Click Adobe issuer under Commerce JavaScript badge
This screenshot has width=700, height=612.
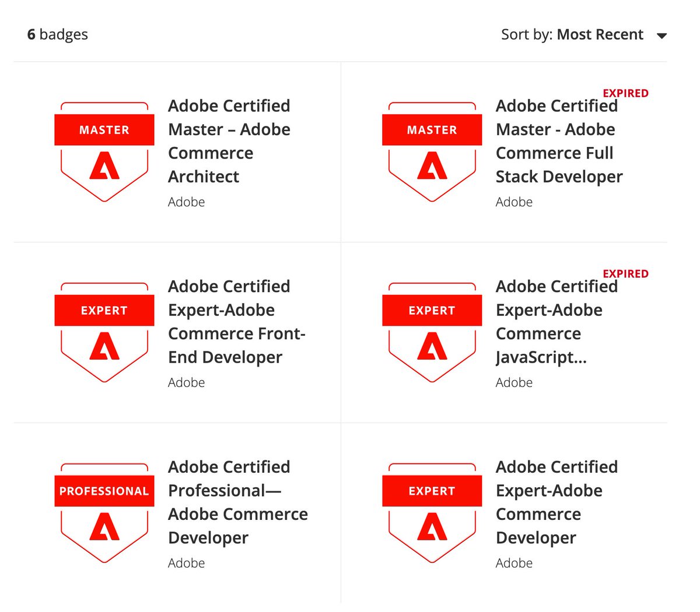[x=514, y=382]
